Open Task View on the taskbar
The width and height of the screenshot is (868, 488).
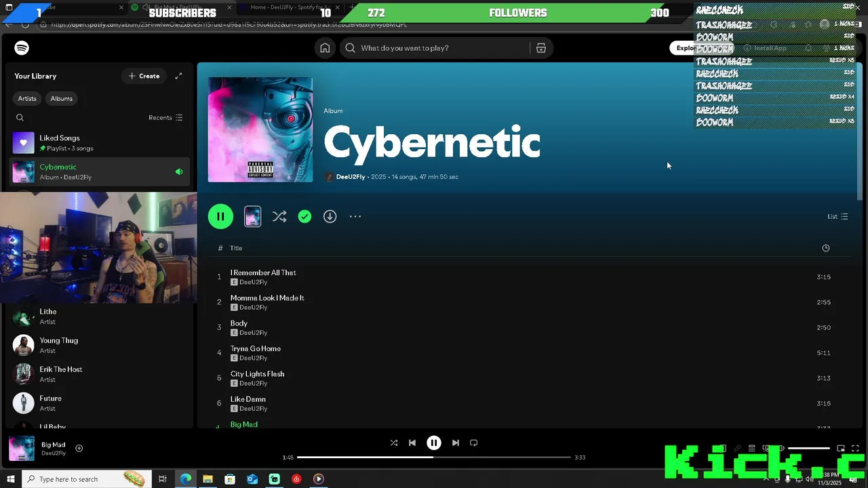[x=163, y=479]
